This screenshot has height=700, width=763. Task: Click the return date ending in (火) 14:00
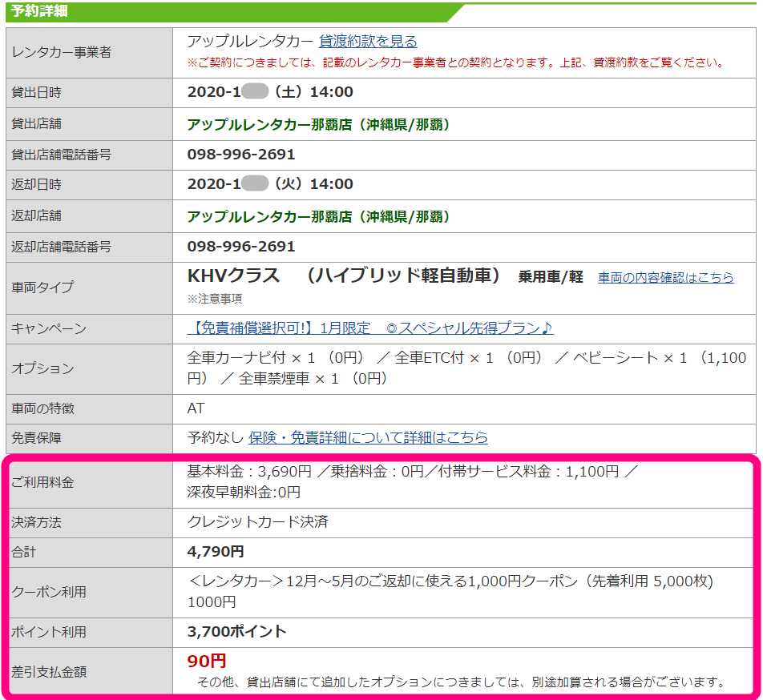coord(270,183)
